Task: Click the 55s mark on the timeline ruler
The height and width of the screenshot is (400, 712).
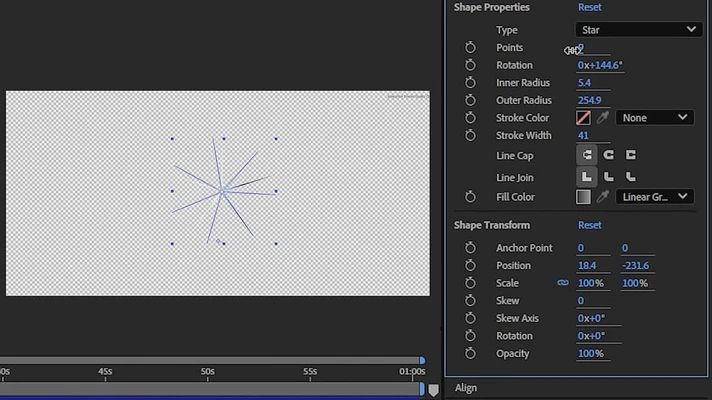Action: (310, 372)
